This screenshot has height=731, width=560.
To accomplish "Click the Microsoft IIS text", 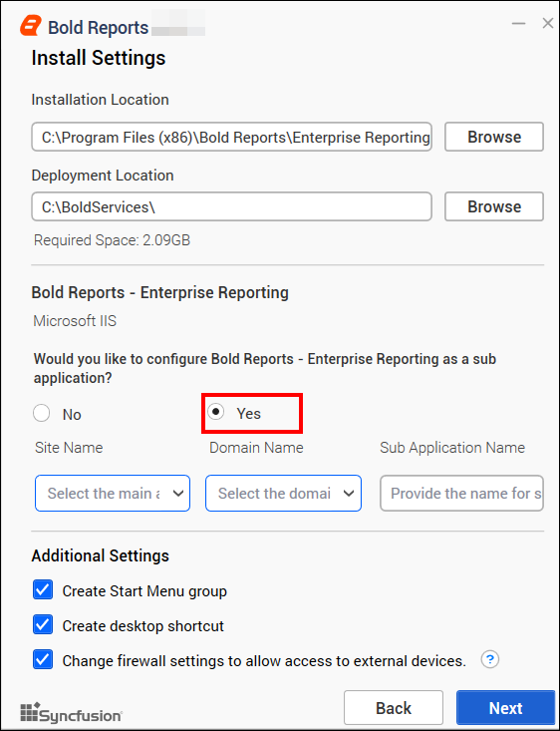I will pos(75,321).
